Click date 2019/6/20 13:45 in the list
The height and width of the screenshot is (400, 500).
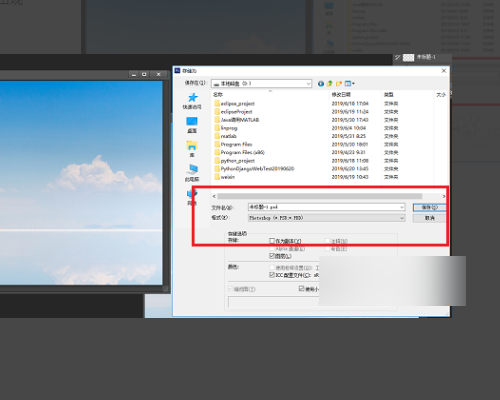coord(350,169)
